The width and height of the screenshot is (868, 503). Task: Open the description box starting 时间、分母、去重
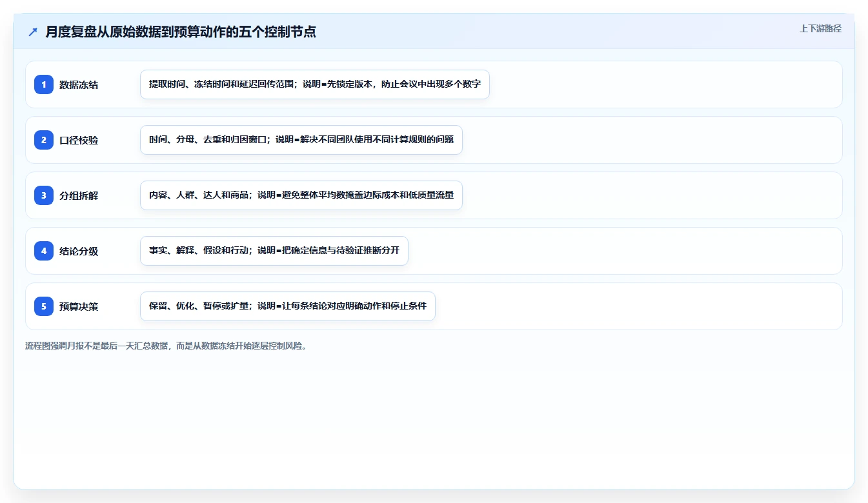pyautogui.click(x=301, y=140)
